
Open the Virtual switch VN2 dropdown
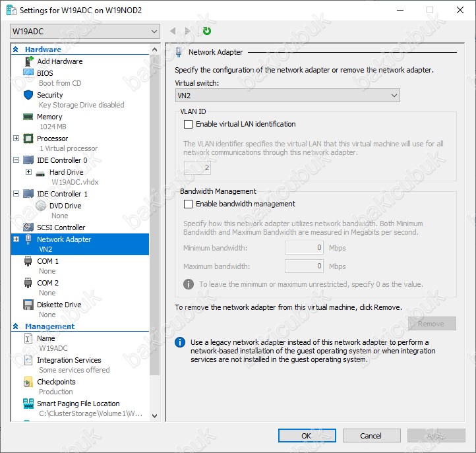287,96
